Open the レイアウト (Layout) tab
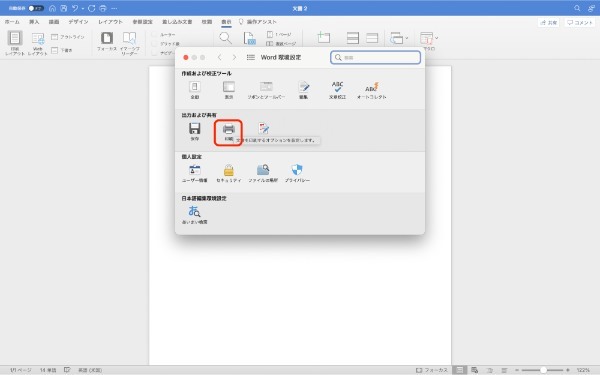Viewport: 600px width, 375px height. click(x=110, y=22)
